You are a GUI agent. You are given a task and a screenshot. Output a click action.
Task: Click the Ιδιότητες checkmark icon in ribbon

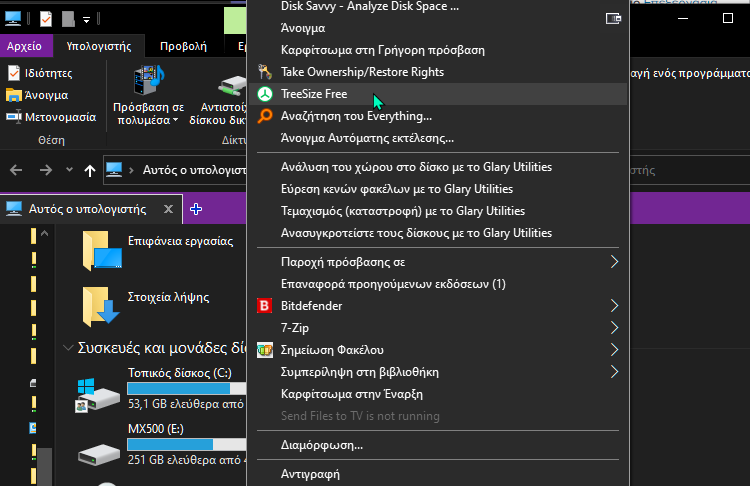tap(14, 73)
